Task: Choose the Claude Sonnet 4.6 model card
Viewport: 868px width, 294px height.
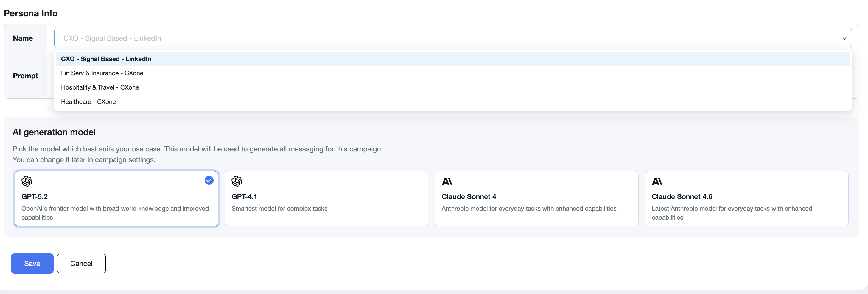Action: (x=746, y=199)
